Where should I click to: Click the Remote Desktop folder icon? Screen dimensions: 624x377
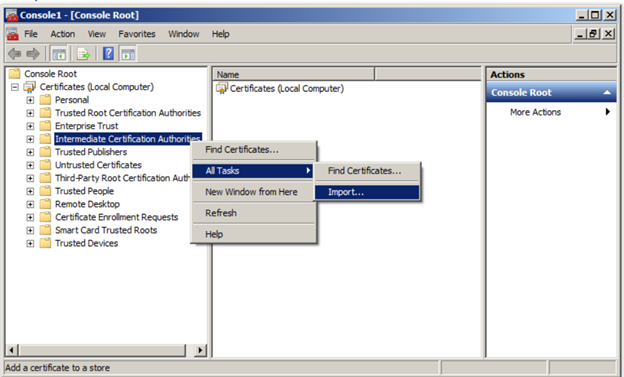coord(45,204)
